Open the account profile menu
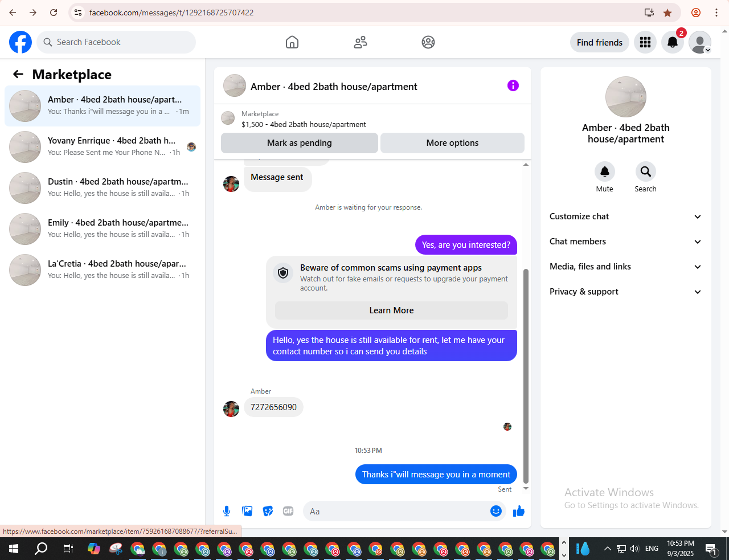Screen dimensions: 729x560 [700, 42]
